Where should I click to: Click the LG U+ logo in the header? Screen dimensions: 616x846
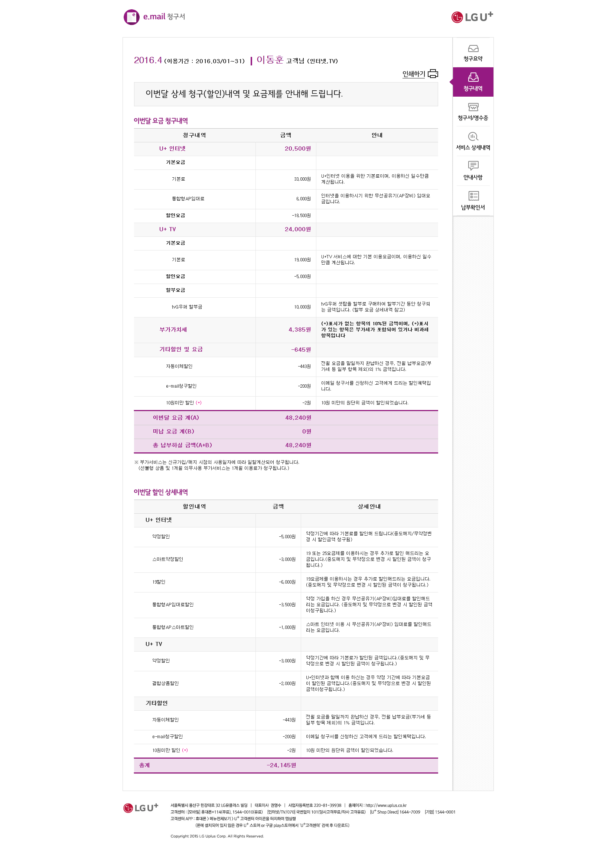tap(472, 17)
